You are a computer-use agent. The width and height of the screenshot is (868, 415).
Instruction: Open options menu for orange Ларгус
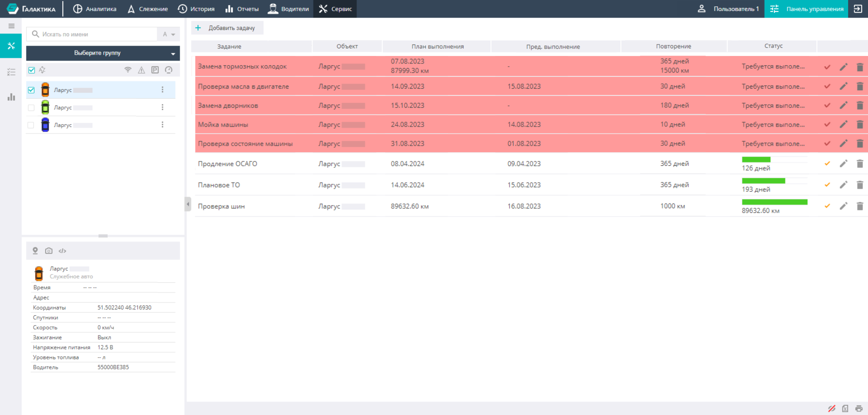162,90
